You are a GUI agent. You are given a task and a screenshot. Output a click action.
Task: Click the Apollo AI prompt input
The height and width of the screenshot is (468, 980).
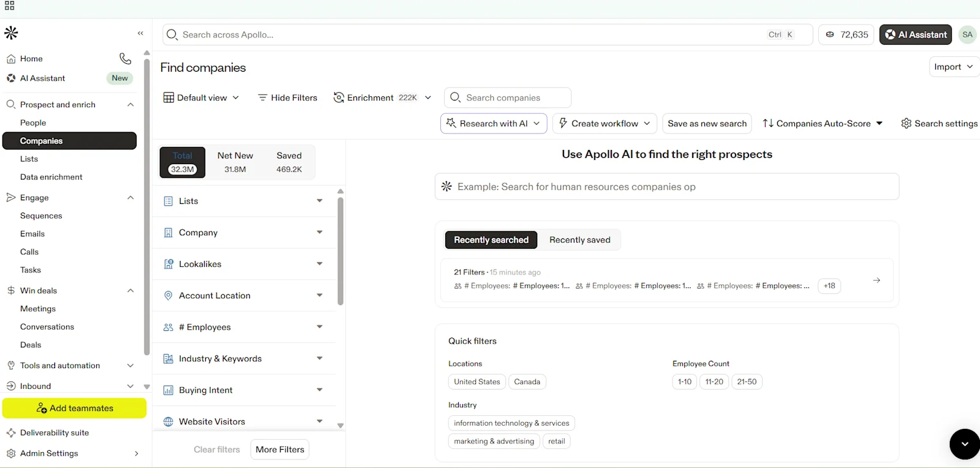pyautogui.click(x=667, y=187)
